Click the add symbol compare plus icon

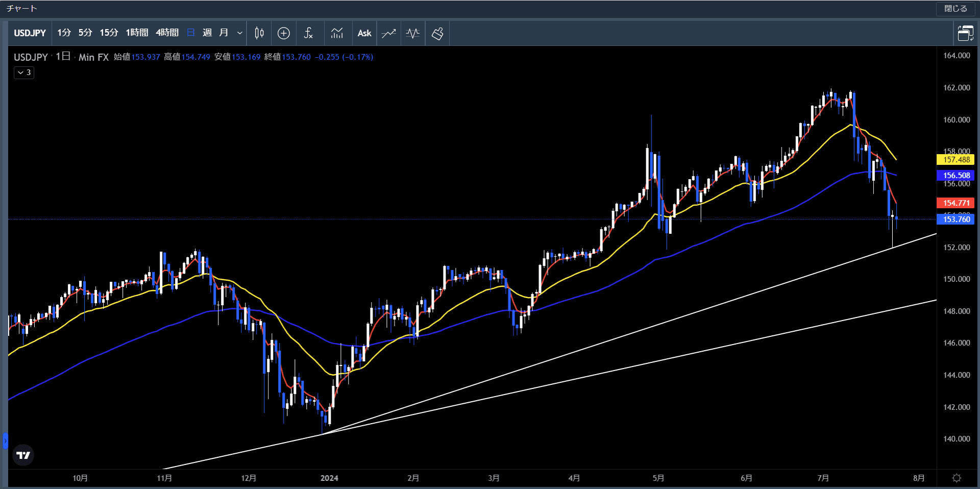[284, 33]
